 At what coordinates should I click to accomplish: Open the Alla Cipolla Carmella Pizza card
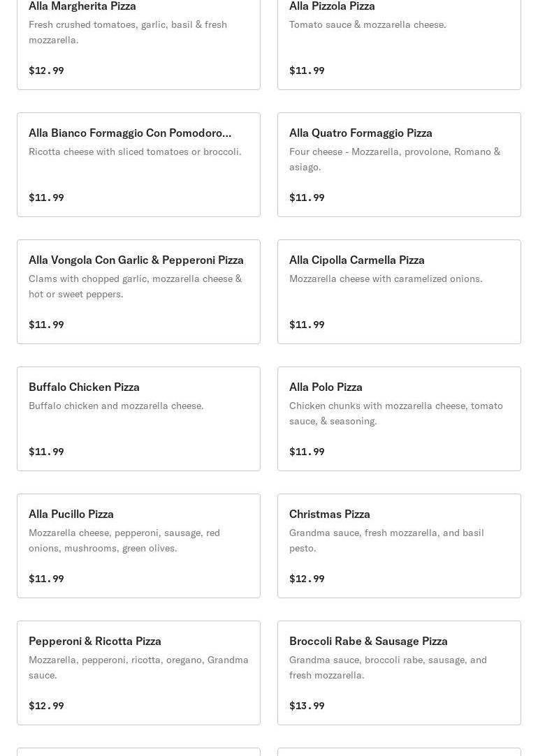point(357,260)
